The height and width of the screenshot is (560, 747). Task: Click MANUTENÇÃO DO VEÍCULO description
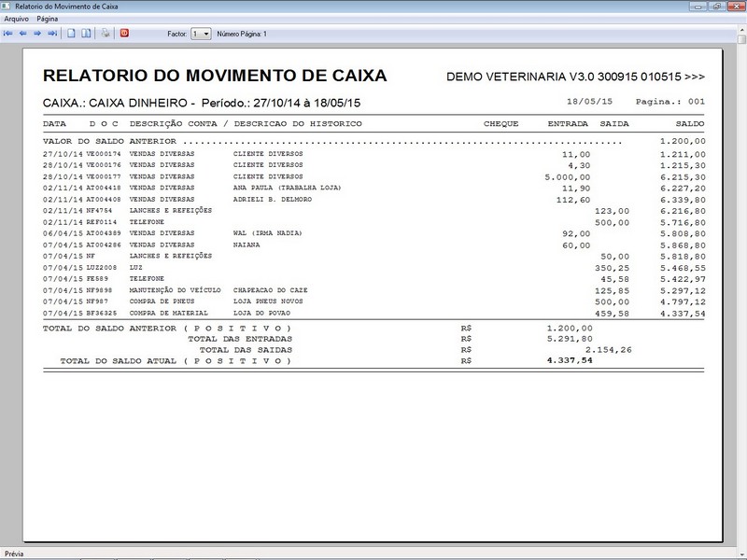175,290
